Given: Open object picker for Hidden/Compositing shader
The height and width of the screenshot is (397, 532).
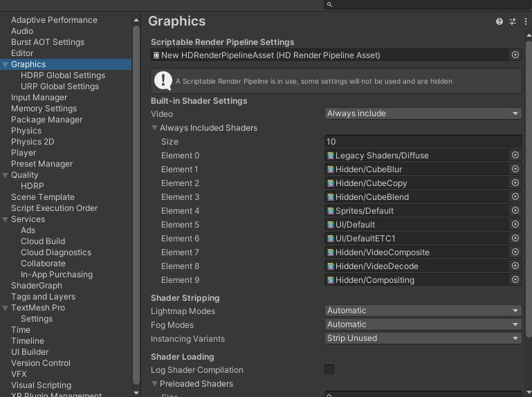Looking at the screenshot, I should [x=515, y=280].
